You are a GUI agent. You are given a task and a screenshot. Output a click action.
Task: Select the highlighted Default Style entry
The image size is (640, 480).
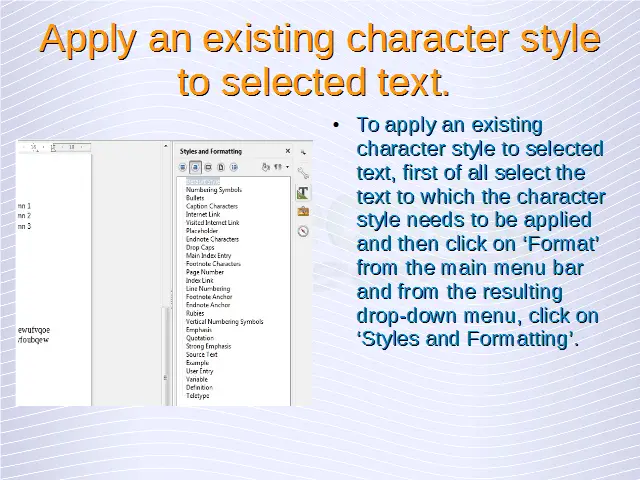(x=202, y=181)
